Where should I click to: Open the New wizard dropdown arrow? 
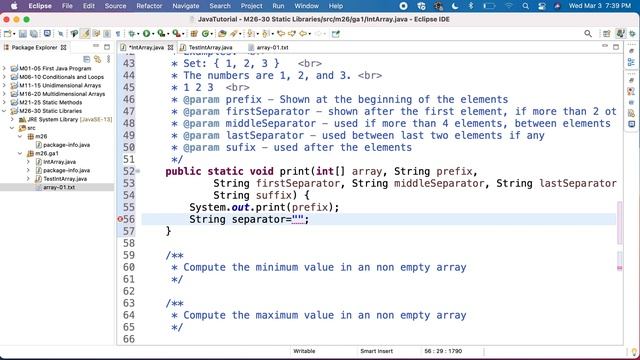[x=14, y=34]
